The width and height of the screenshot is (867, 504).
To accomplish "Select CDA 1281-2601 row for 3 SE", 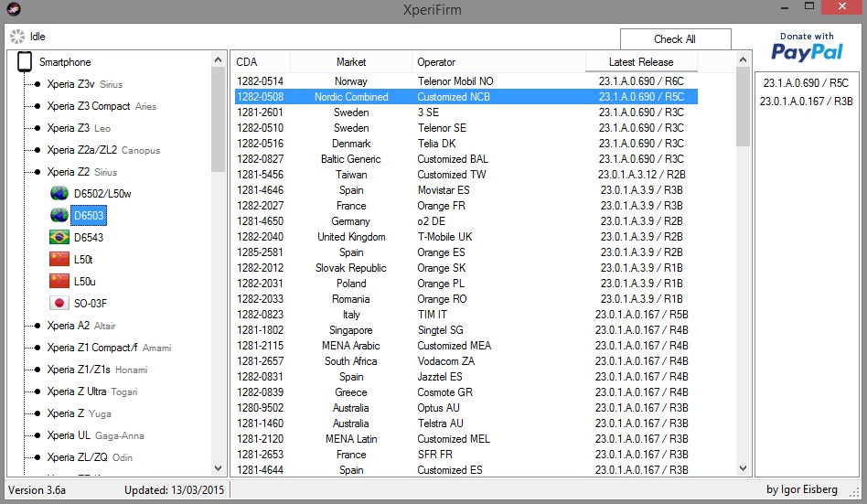I will (x=466, y=113).
